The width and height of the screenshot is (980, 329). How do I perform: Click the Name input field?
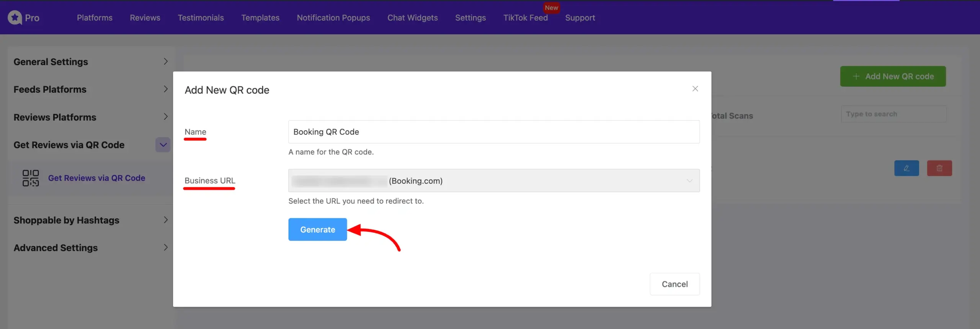pyautogui.click(x=494, y=132)
